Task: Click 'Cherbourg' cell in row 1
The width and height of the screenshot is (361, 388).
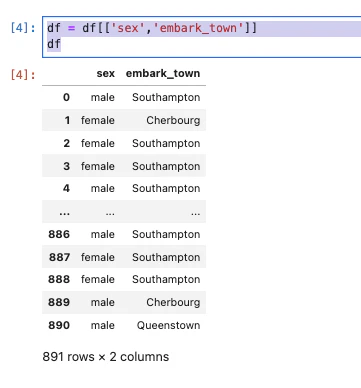Action: (x=173, y=120)
